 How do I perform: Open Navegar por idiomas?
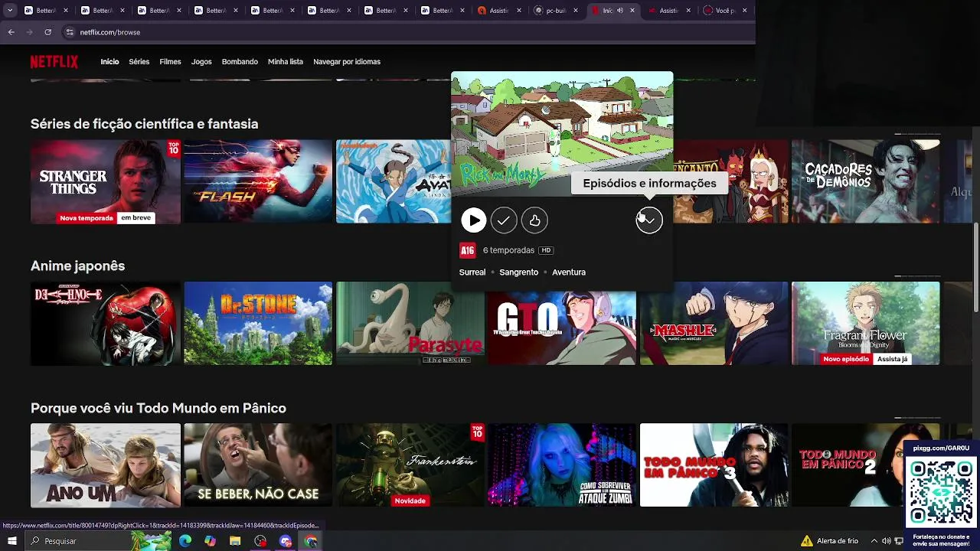[347, 62]
